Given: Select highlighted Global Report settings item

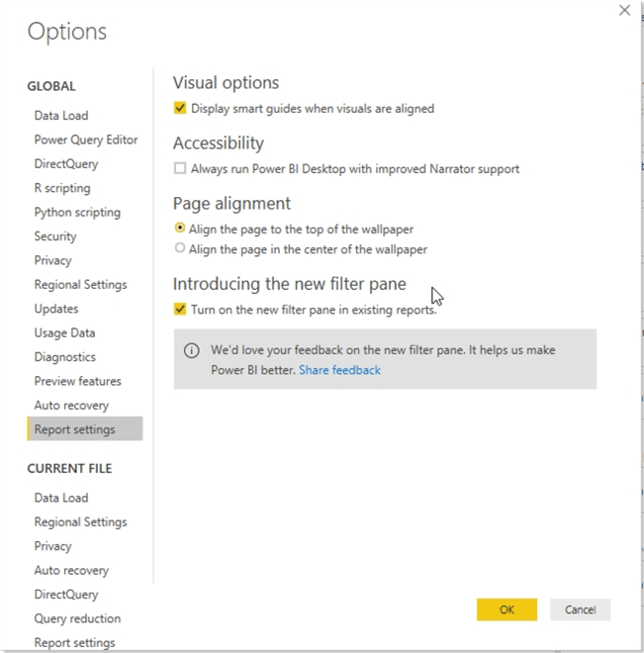Looking at the screenshot, I should 85,429.
